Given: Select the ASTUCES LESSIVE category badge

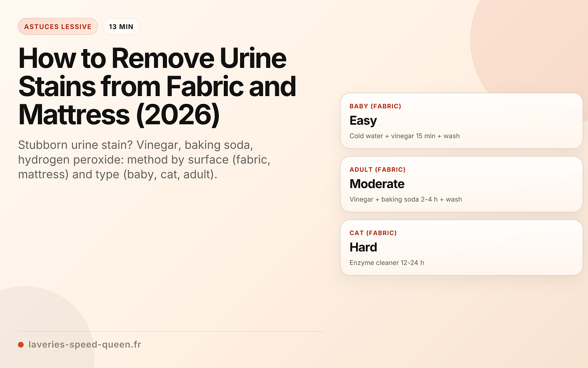Looking at the screenshot, I should pos(58,26).
